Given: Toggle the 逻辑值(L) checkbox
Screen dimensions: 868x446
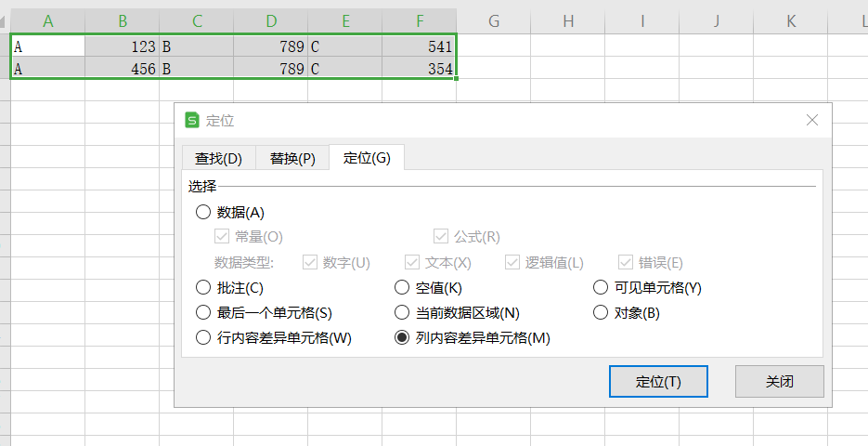Looking at the screenshot, I should tap(512, 262).
